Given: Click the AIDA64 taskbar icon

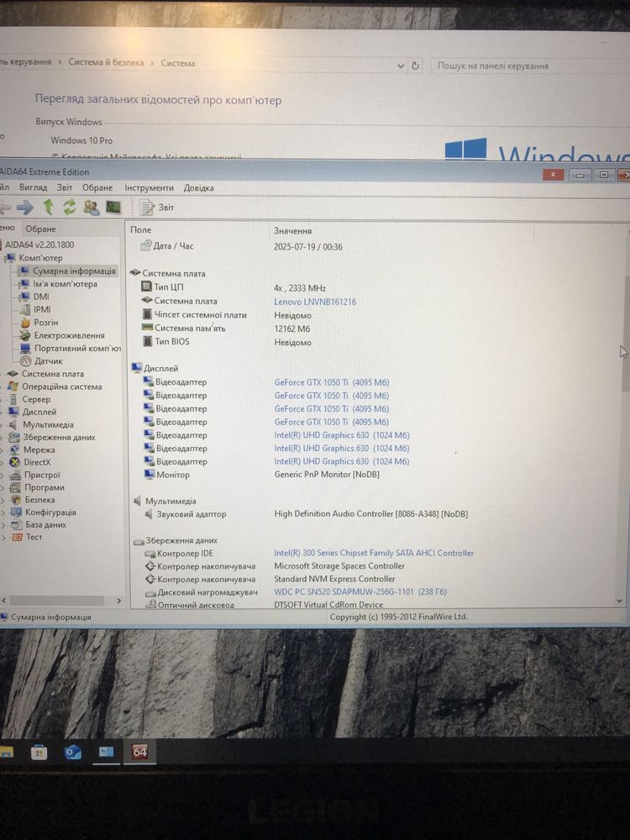Looking at the screenshot, I should [x=139, y=752].
